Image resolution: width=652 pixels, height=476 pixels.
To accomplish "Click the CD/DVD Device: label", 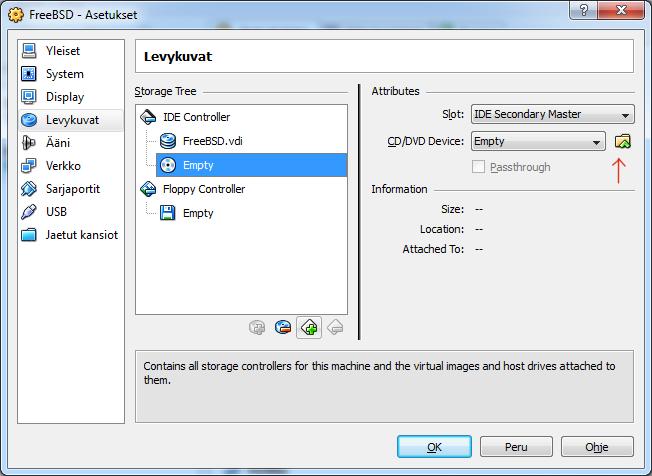I will coord(425,141).
